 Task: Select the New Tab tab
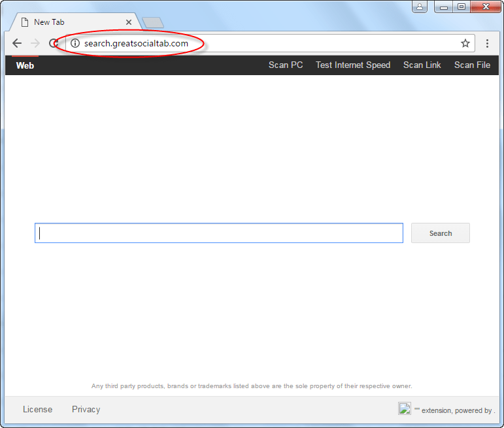tap(76, 22)
